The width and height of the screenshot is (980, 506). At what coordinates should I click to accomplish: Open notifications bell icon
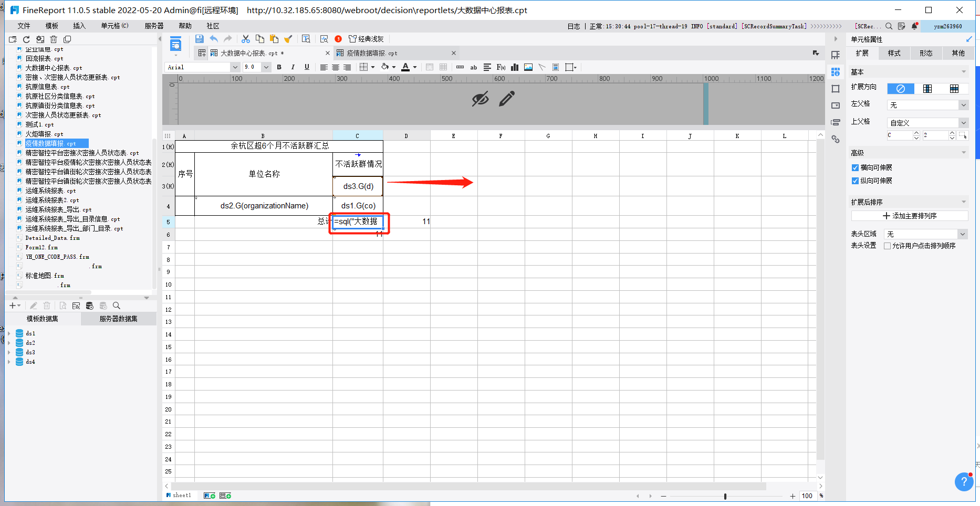[x=914, y=26]
